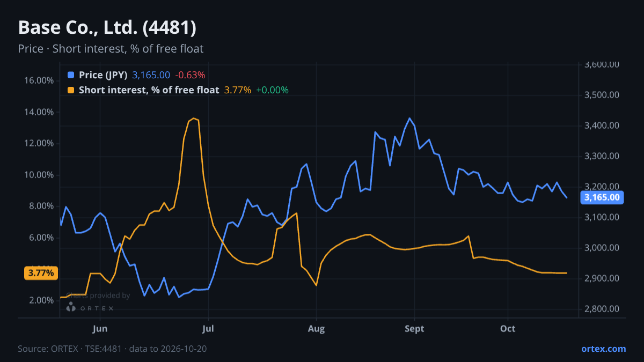The width and height of the screenshot is (644, 362).
Task: Click the subtitle Price · Short interest, % of free float
Action: click(x=111, y=49)
